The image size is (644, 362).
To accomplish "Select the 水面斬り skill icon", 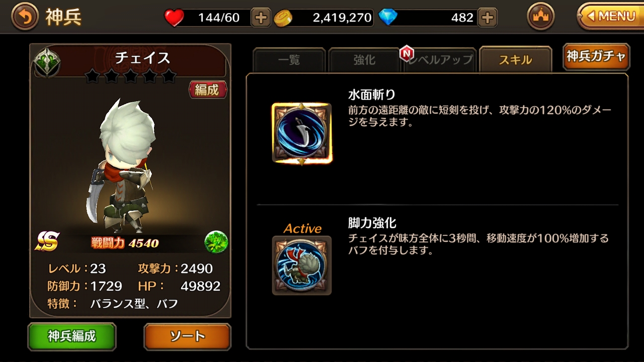I will click(x=302, y=133).
